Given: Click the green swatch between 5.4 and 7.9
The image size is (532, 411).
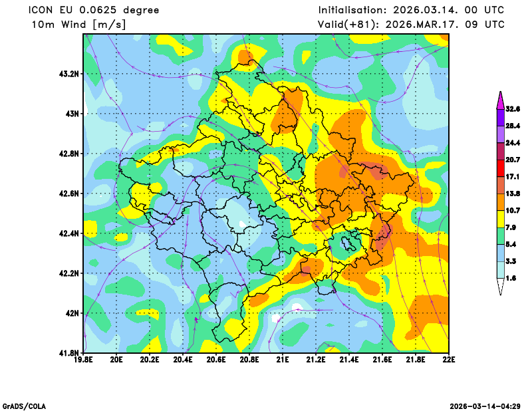Looking at the screenshot, I should 500,236.
